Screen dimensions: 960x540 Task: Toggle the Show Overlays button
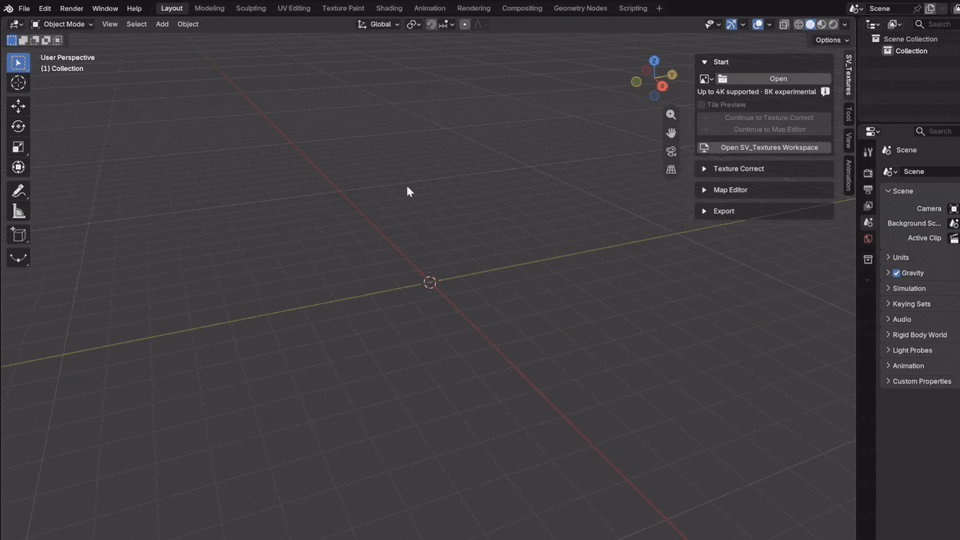(758, 24)
